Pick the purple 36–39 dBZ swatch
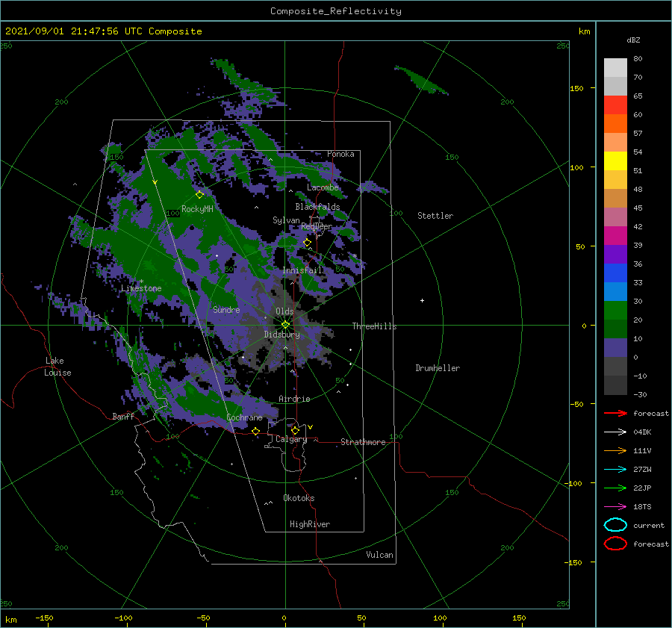This screenshot has width=672, height=628. 615,254
